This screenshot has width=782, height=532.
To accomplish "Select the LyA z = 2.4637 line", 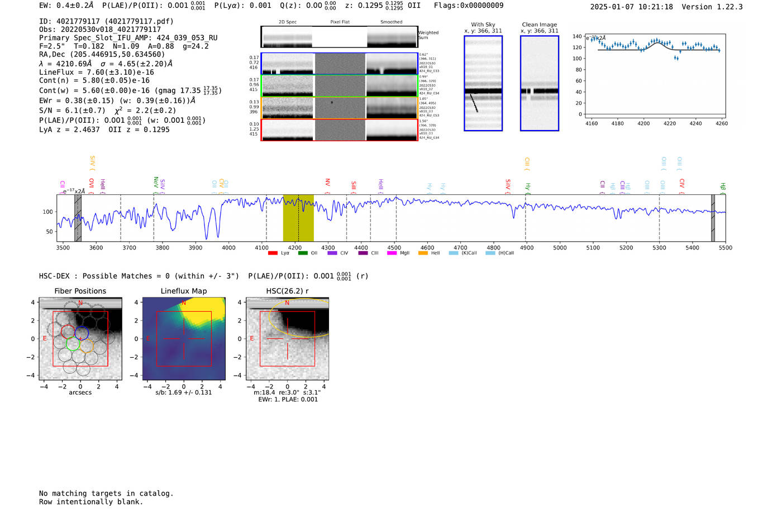I will [x=69, y=130].
